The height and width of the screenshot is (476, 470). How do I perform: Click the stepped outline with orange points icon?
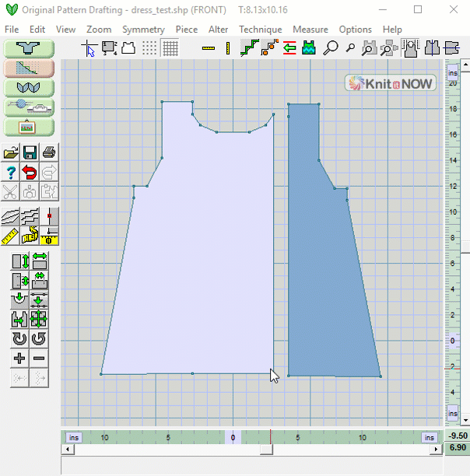pyautogui.click(x=269, y=48)
